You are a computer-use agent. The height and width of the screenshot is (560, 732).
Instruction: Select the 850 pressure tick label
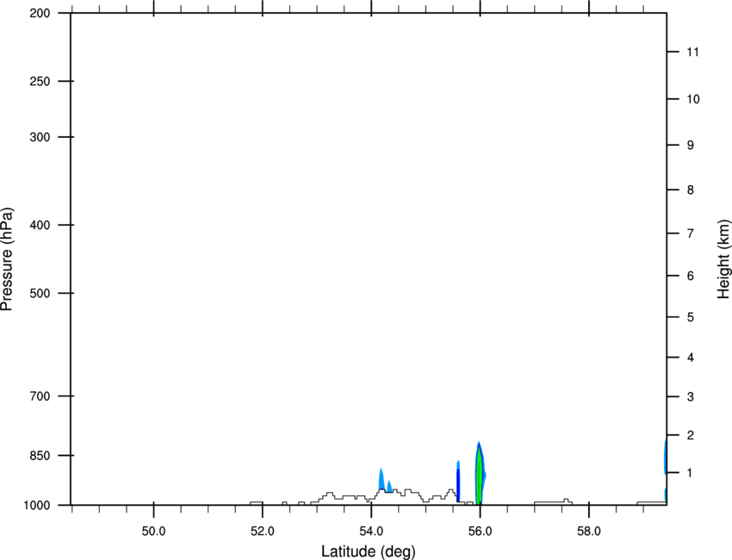click(x=40, y=456)
